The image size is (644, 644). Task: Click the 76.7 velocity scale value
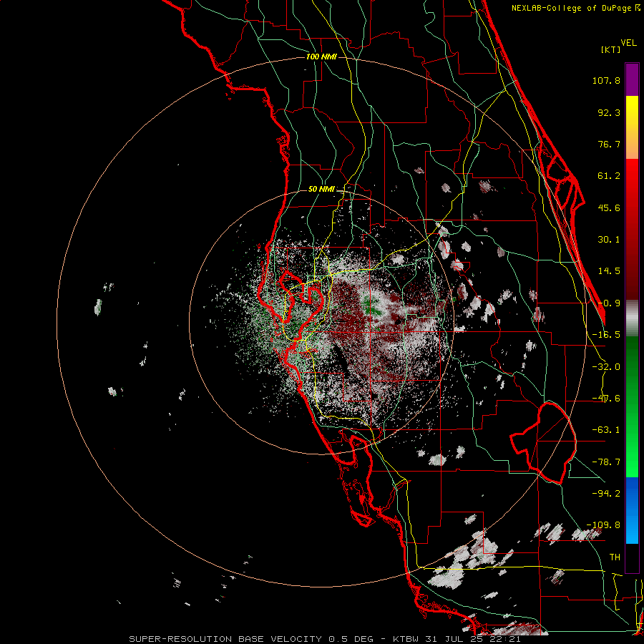click(x=609, y=144)
